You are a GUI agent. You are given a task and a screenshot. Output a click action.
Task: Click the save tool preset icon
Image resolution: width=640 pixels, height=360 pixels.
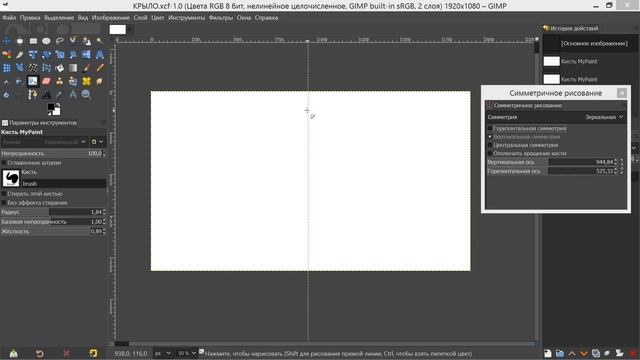(x=13, y=353)
